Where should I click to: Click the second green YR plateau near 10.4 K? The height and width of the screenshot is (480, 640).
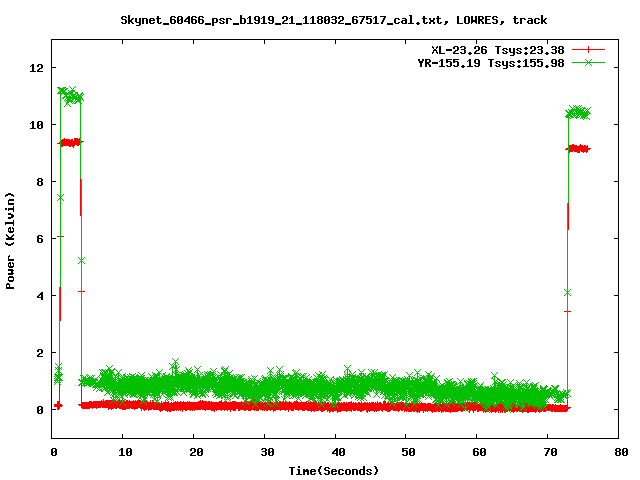[578, 113]
